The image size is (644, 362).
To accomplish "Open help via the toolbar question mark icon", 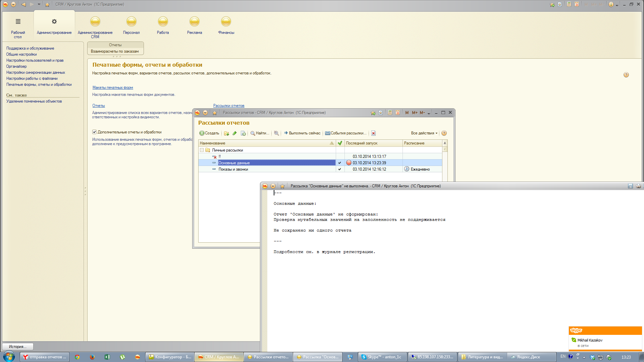I will click(x=444, y=133).
